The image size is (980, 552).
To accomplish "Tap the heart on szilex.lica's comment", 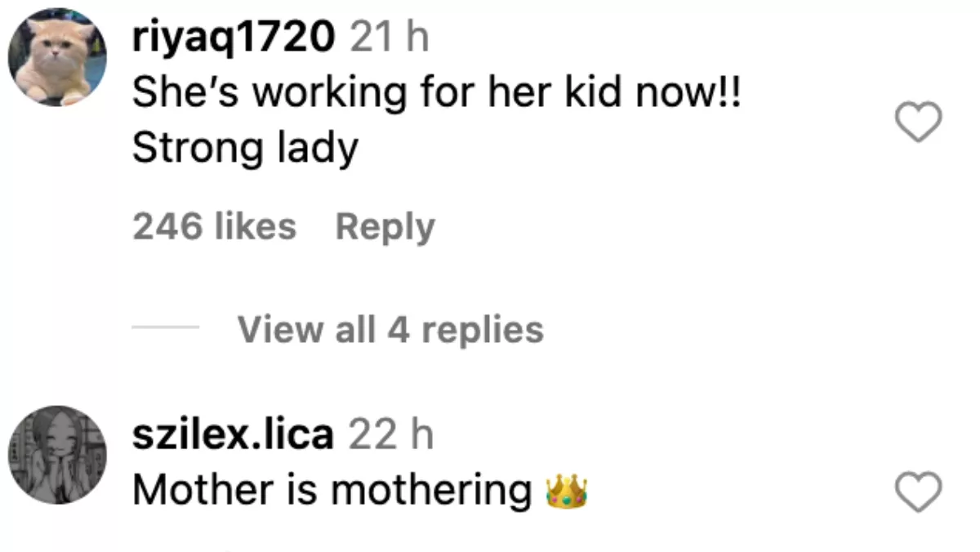I will (919, 492).
